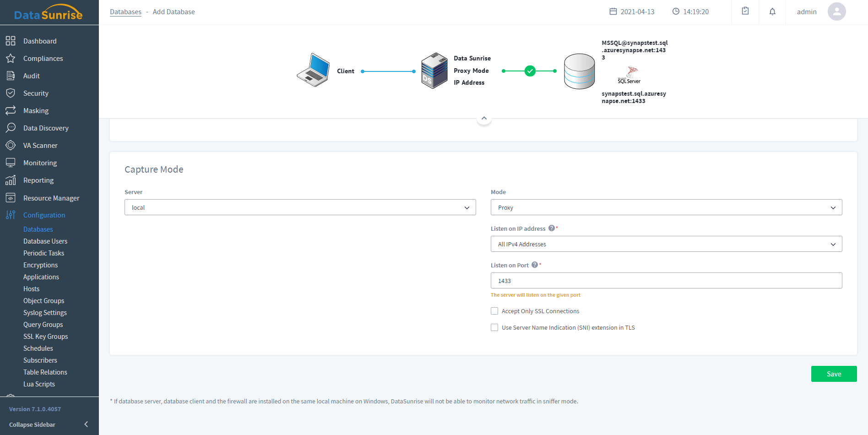
Task: Collapse the connection diagram with chevron
Action: pos(484,119)
